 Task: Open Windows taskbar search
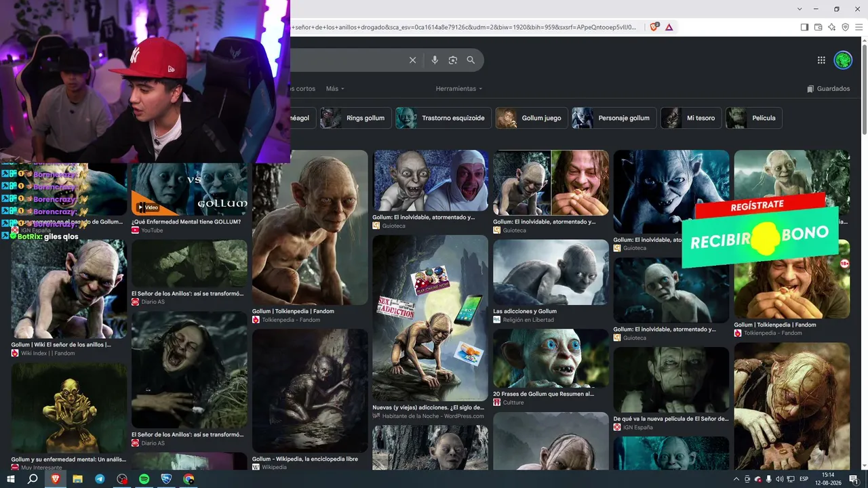pyautogui.click(x=33, y=479)
